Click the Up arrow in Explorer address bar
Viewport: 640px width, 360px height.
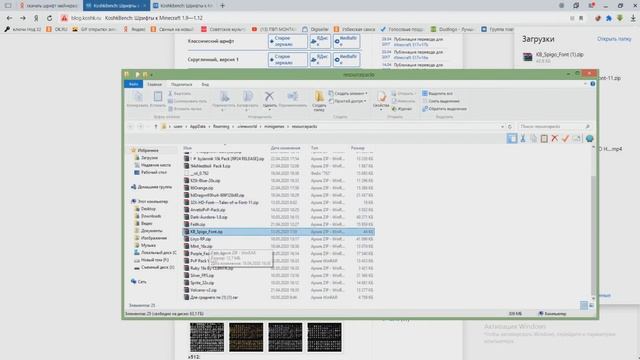point(156,127)
